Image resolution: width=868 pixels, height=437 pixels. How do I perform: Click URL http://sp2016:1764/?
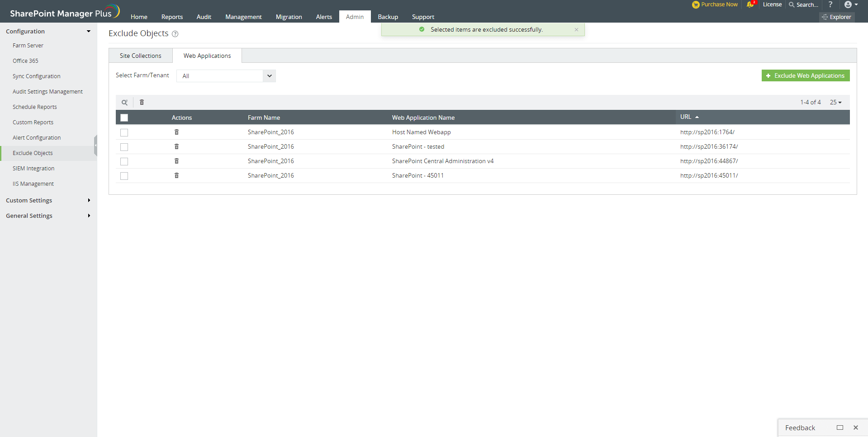point(707,132)
